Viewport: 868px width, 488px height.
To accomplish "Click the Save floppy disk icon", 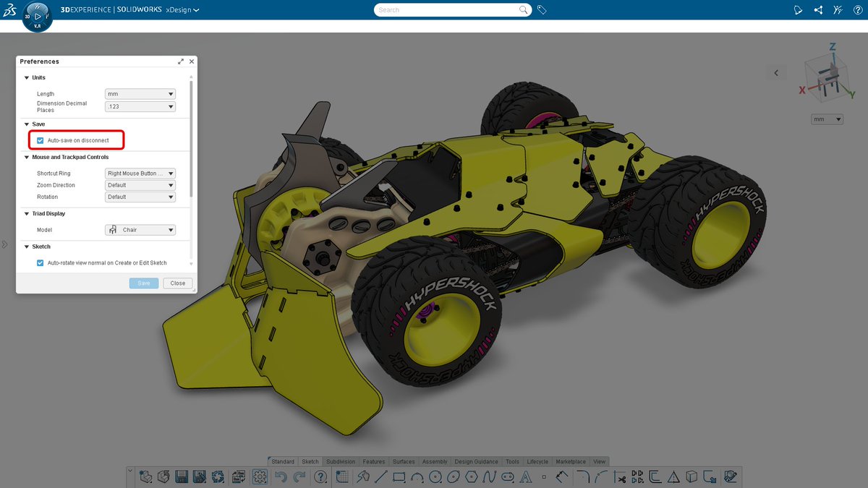I will [182, 476].
